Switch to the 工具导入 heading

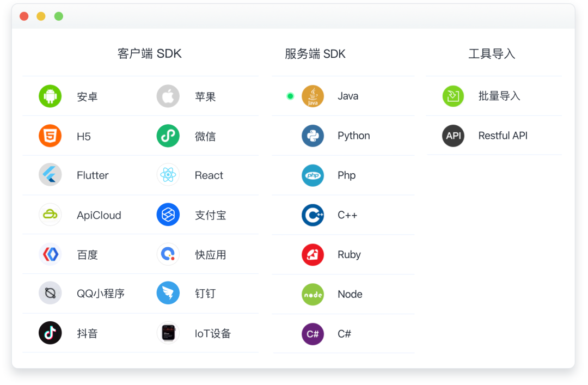click(491, 54)
